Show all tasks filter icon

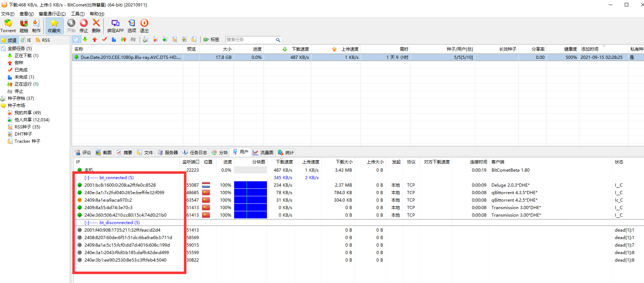[x=76, y=40]
